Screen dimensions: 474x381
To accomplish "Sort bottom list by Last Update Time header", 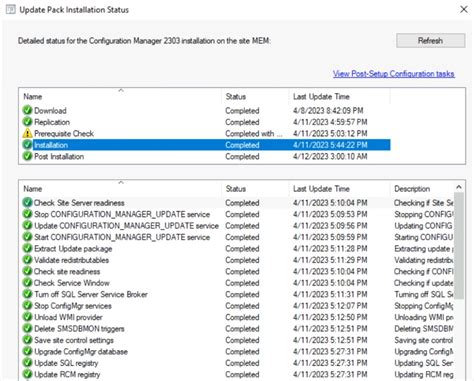I will coord(339,189).
